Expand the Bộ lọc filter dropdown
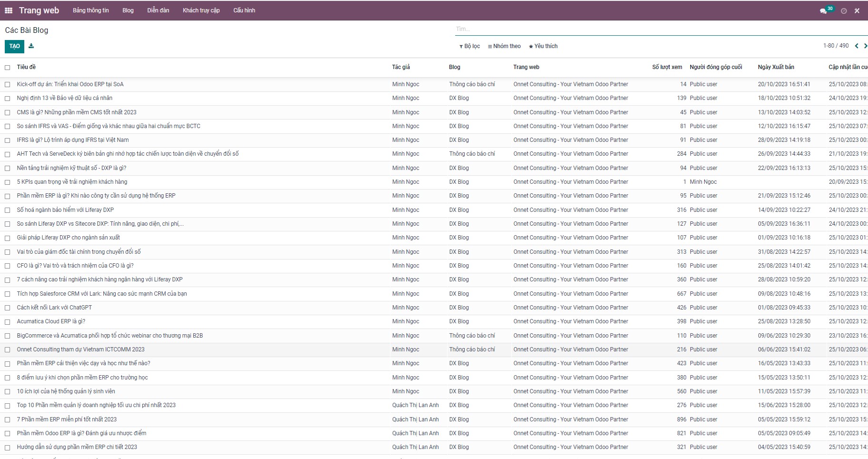Viewport: 868px width, 459px height. 469,46
